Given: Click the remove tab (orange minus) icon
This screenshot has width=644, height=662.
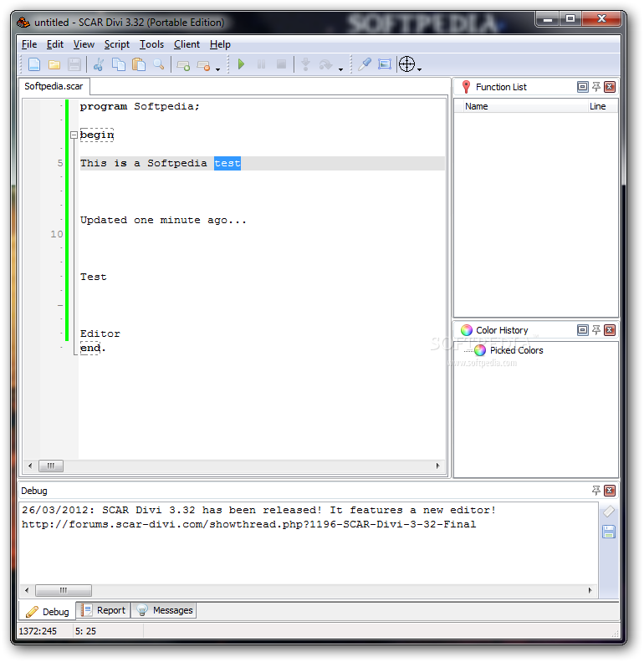Looking at the screenshot, I should click(x=204, y=65).
